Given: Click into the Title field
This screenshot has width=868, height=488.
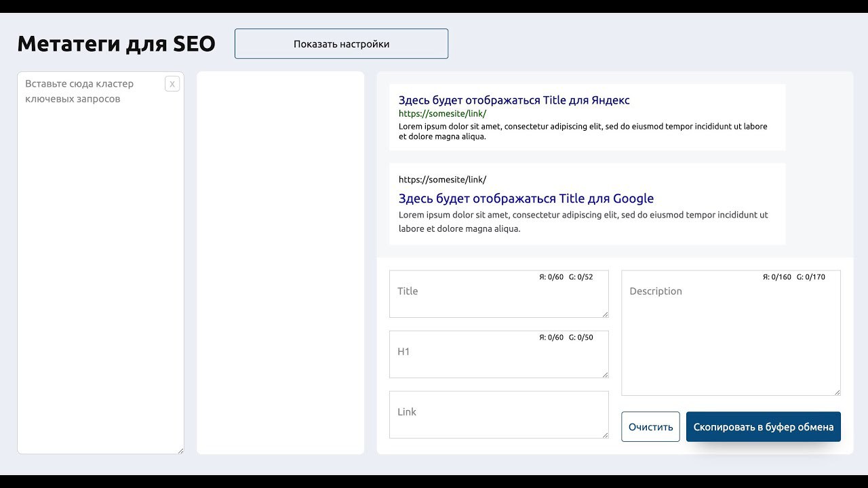Looking at the screenshot, I should click(499, 294).
